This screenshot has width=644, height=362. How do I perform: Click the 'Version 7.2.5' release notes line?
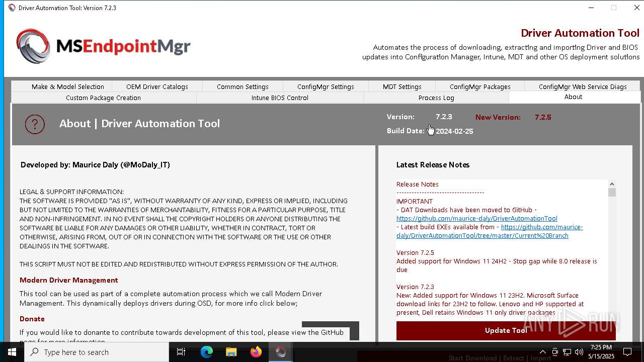click(415, 253)
